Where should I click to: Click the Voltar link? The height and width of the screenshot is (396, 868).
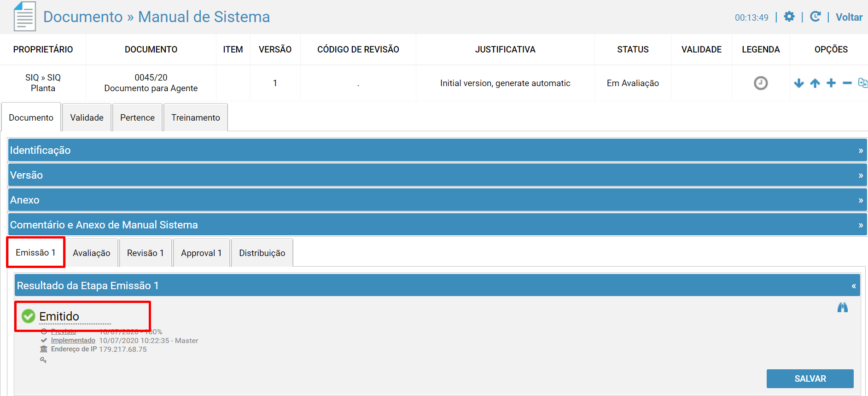[x=849, y=17]
